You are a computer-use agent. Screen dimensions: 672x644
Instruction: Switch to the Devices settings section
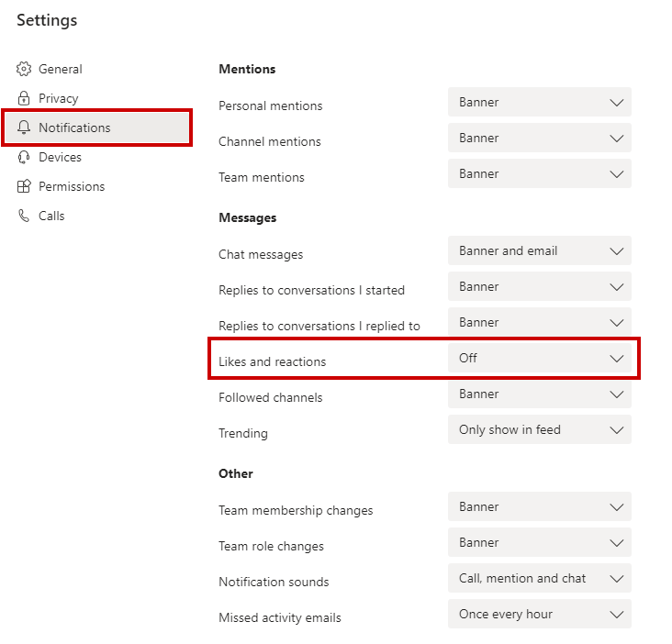tap(60, 157)
